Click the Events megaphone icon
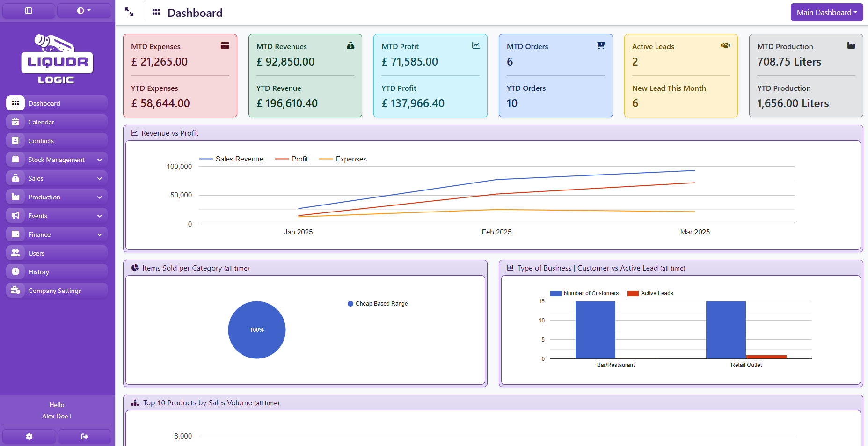The height and width of the screenshot is (446, 868). click(x=15, y=216)
